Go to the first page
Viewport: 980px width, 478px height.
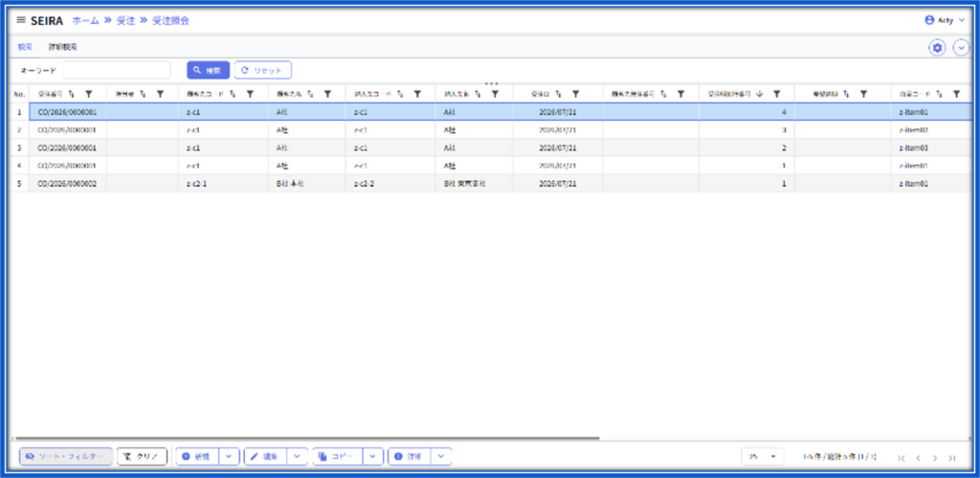[x=902, y=457]
